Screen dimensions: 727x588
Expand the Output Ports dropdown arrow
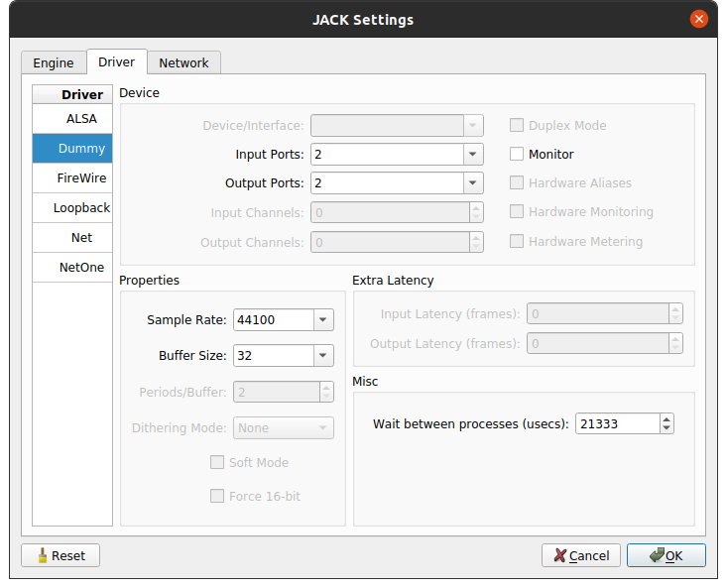tap(473, 183)
